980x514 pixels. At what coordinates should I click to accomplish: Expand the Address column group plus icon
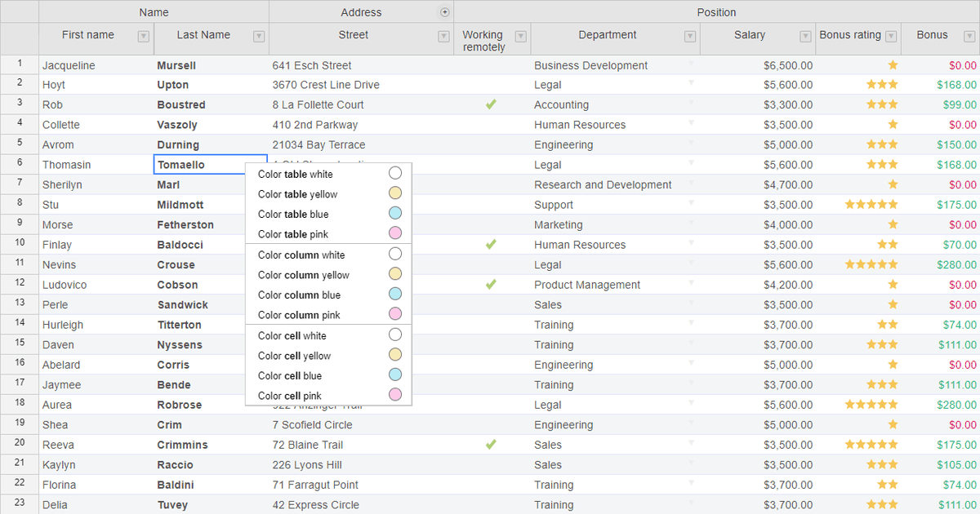[445, 12]
